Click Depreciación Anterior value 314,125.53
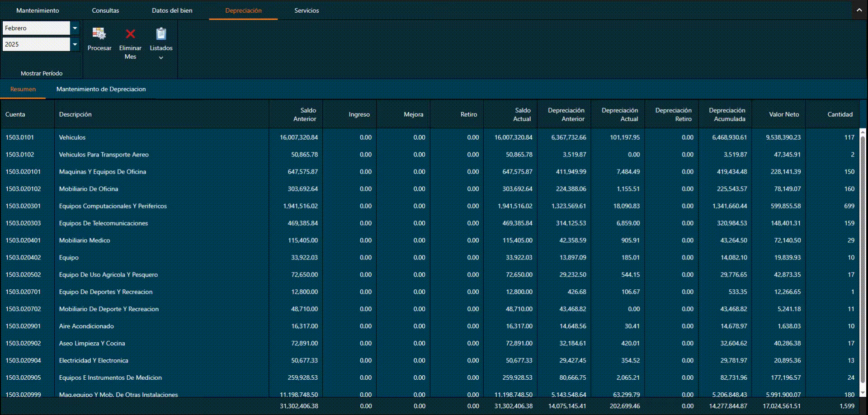 click(571, 223)
